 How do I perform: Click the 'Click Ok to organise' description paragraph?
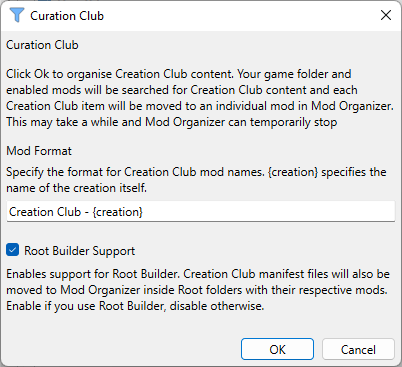(x=200, y=98)
